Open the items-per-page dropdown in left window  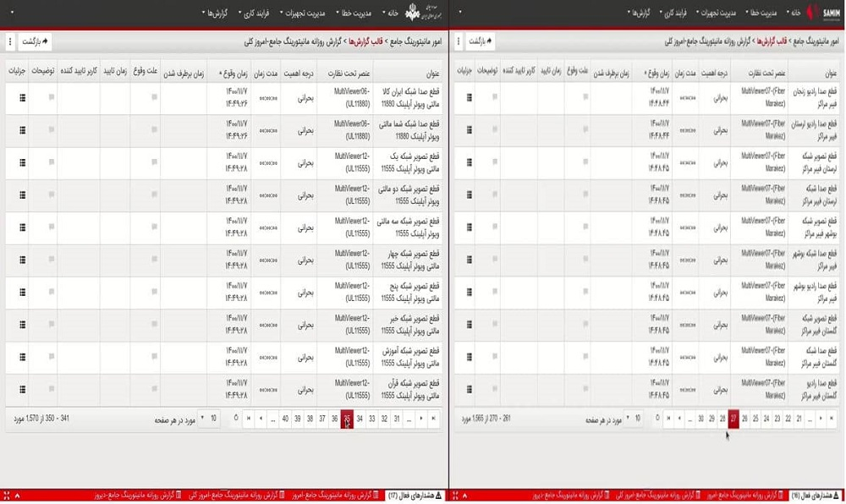209,419
